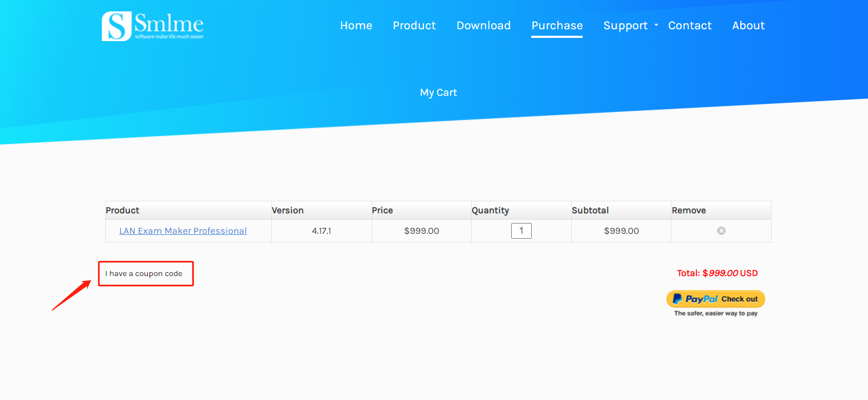Click the version value 4.17.1
This screenshot has width=868, height=400.
(322, 231)
